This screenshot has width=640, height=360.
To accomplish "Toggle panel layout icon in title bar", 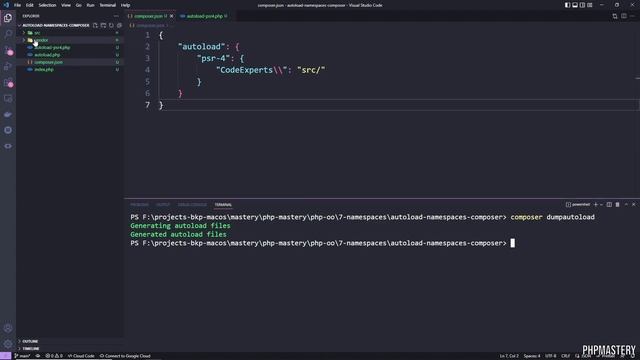I will pos(575,5).
